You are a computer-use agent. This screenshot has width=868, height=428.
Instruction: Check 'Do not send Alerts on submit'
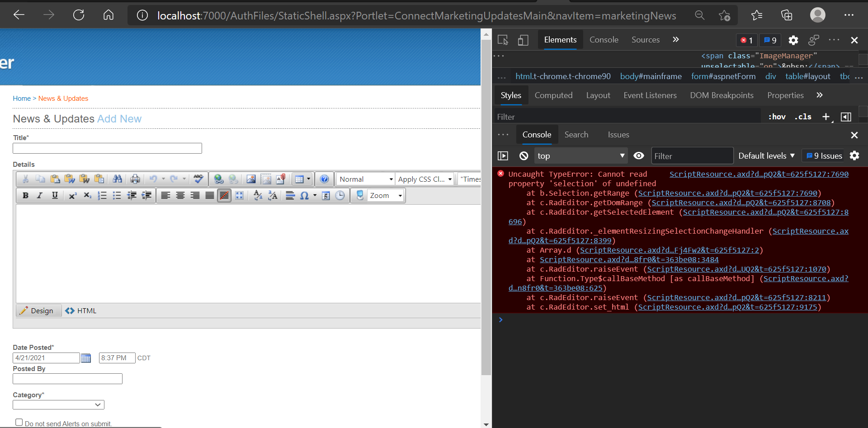(x=19, y=422)
